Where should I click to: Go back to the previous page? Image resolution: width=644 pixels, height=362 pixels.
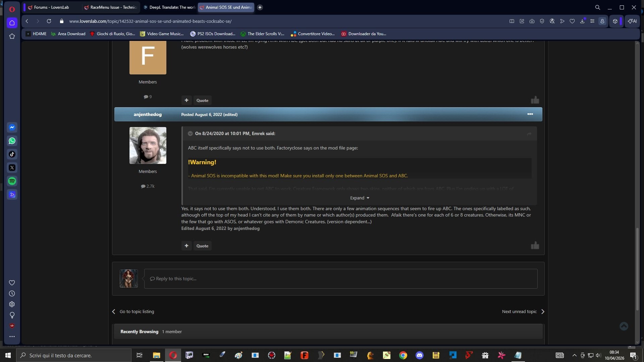pos(27,21)
